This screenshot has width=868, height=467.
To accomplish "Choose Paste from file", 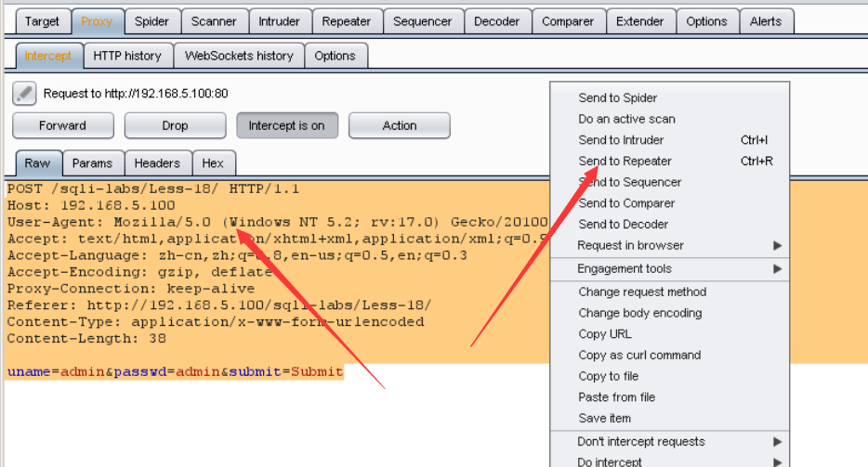I will pos(669,397).
